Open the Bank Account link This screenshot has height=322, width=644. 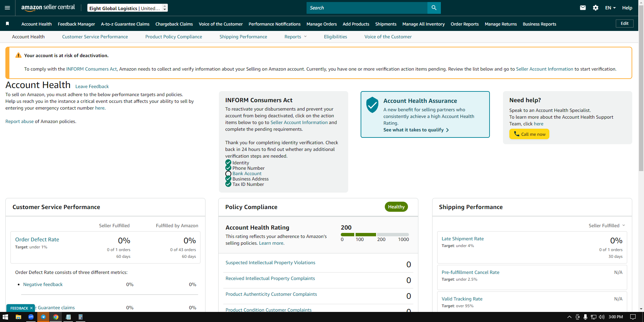(247, 173)
